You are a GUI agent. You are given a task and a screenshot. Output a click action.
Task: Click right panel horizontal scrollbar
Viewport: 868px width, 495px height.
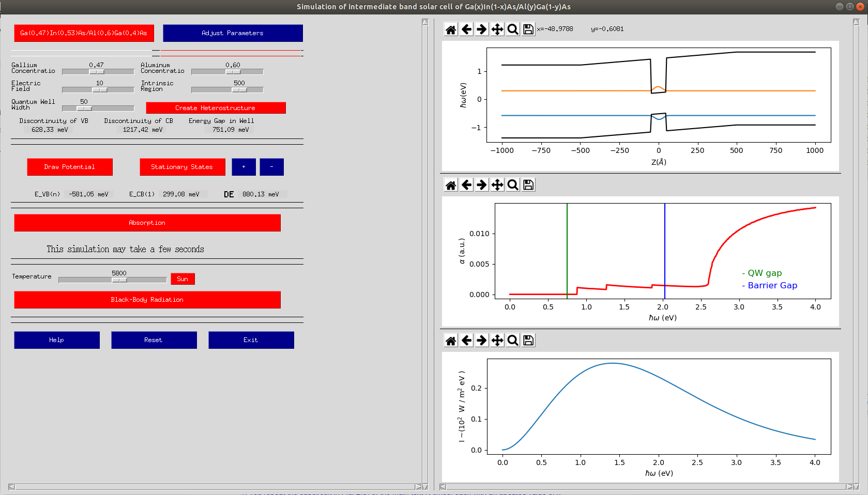646,487
